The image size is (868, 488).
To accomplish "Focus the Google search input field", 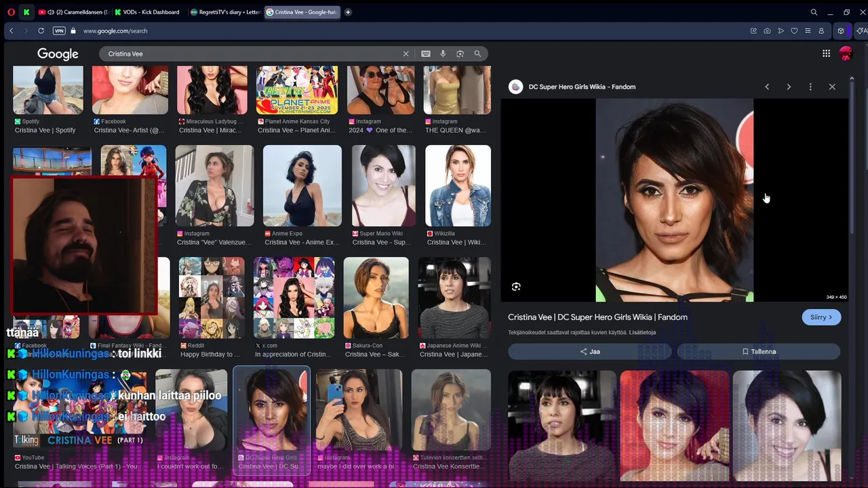I will (x=251, y=54).
